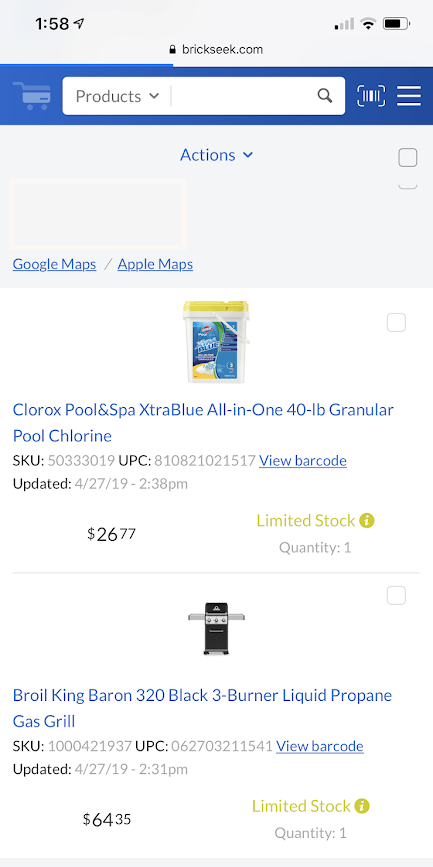The width and height of the screenshot is (433, 867).
Task: Focus the product search text field
Action: (x=242, y=96)
